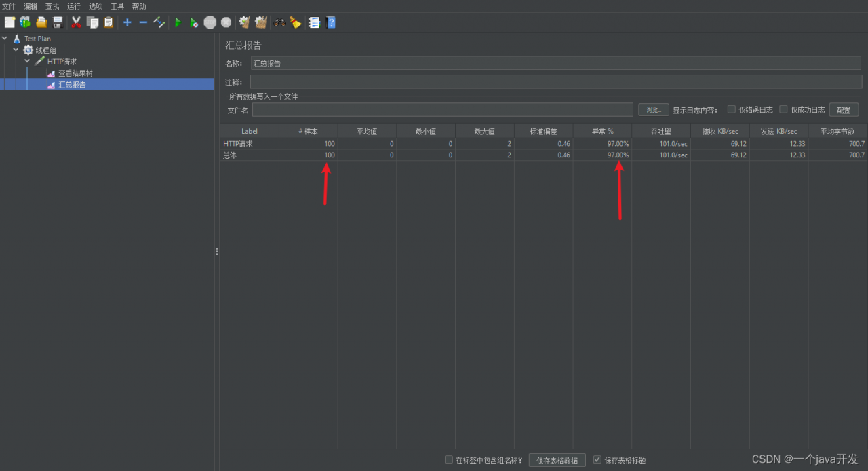The width and height of the screenshot is (868, 471).
Task: Click into the 文件名 input field
Action: [x=444, y=110]
